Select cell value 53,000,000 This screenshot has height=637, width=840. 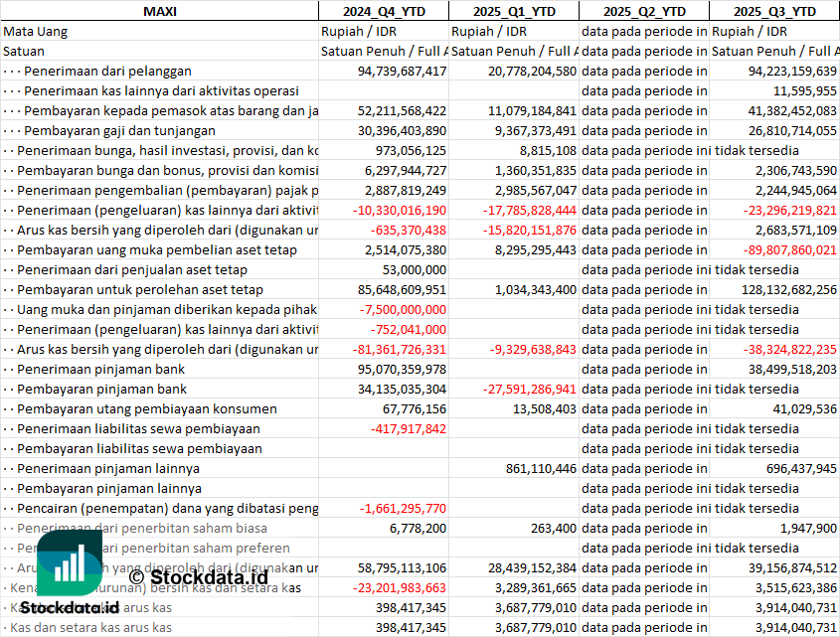[x=415, y=269]
